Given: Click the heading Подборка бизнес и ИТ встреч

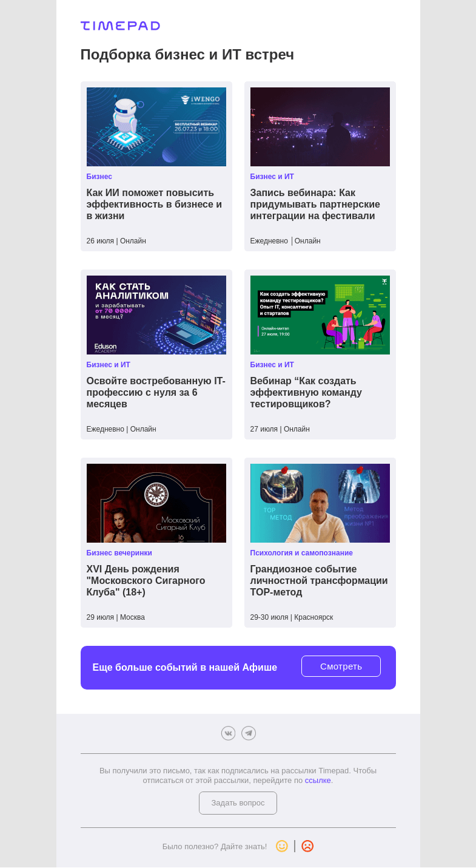Looking at the screenshot, I should (187, 55).
